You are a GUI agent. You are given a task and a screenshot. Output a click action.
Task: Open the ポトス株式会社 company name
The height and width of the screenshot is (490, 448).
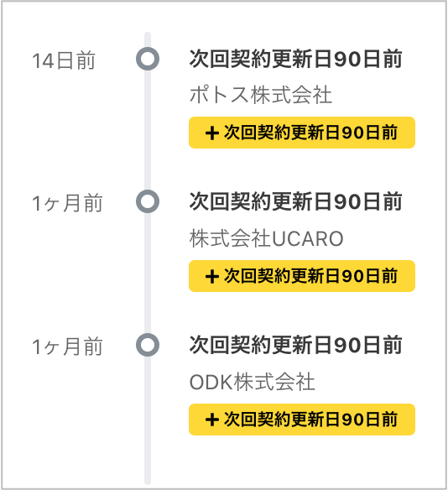pyautogui.click(x=261, y=95)
